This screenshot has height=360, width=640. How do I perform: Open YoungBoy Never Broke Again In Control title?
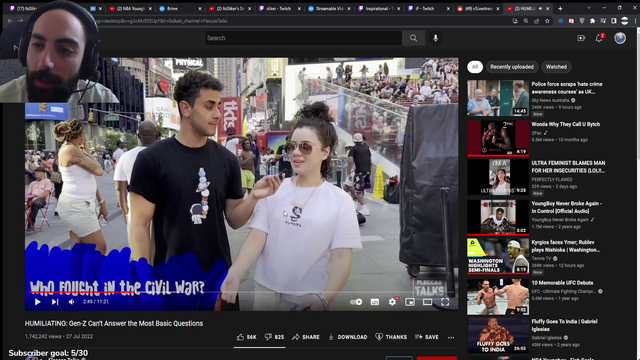point(567,207)
